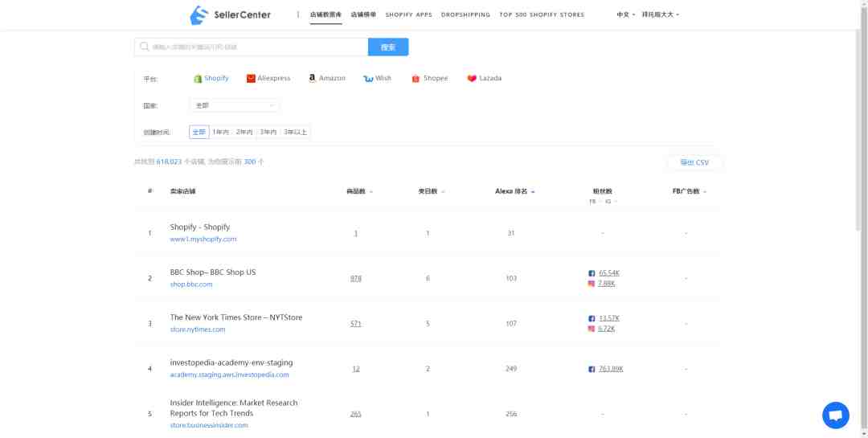Click the 618,023 total stores count

(x=169, y=162)
